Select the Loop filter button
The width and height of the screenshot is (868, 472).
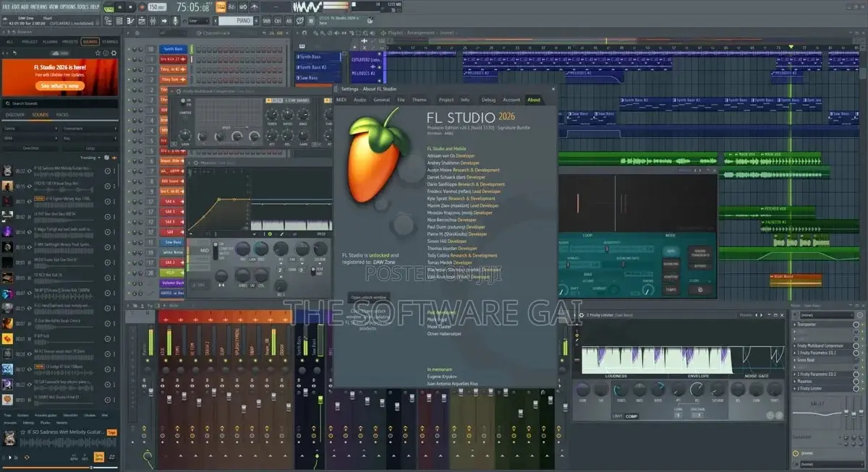point(90,147)
